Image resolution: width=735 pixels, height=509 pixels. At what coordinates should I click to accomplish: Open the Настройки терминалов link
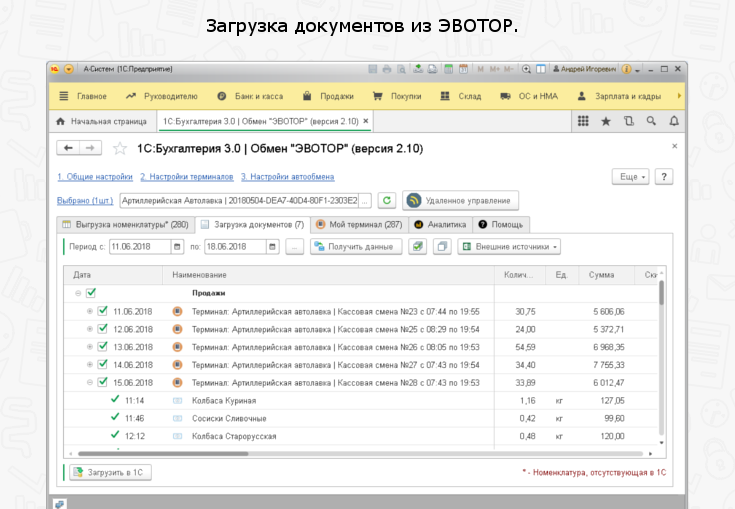185,176
